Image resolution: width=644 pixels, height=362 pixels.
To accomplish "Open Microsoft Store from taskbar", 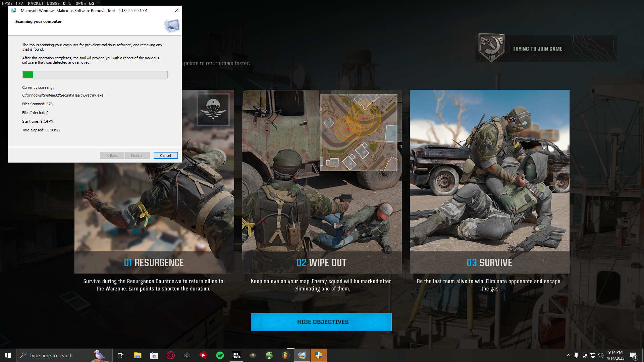I will tap(154, 355).
